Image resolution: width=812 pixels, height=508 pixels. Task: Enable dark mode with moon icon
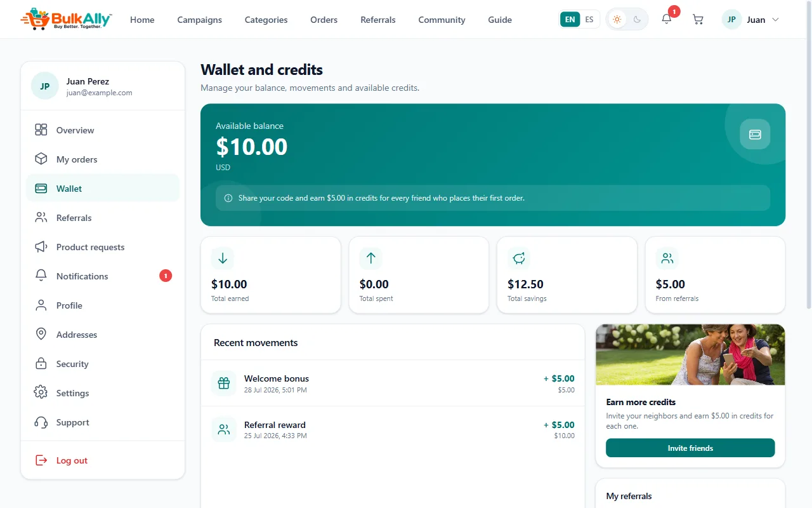(x=637, y=20)
